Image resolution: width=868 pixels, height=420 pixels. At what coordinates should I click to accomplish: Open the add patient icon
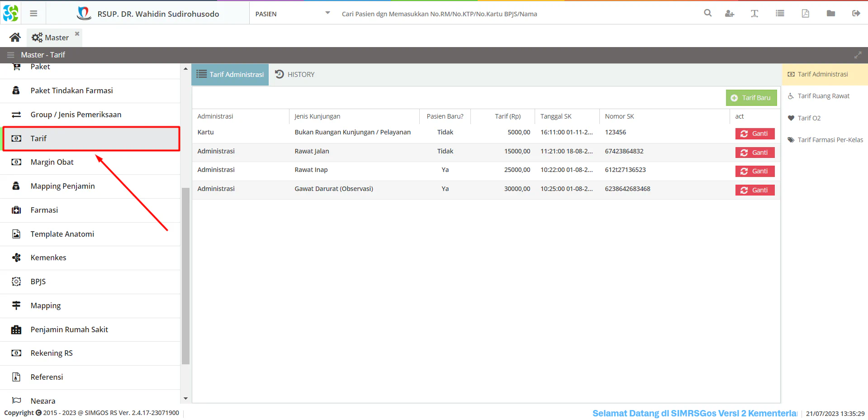[729, 14]
